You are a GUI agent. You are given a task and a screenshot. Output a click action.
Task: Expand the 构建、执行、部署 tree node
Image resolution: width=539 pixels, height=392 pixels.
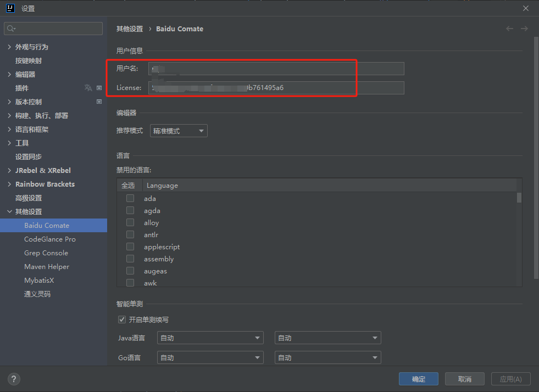tap(9, 115)
